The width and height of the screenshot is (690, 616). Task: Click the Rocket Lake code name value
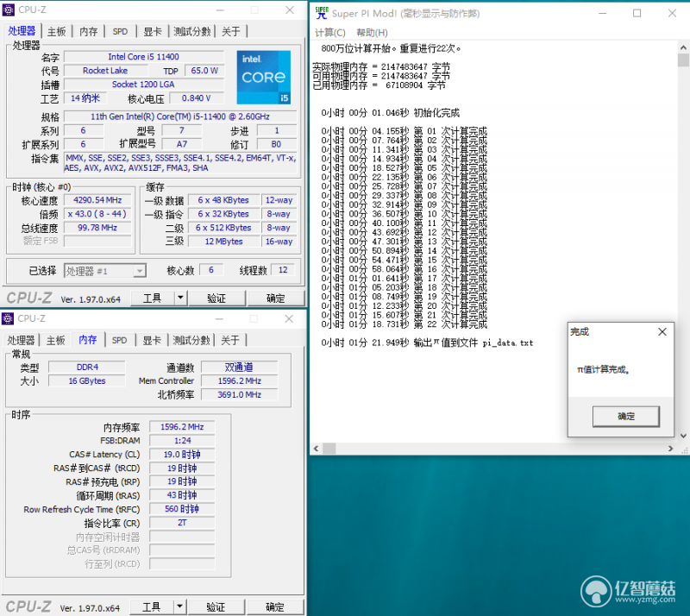click(105, 71)
